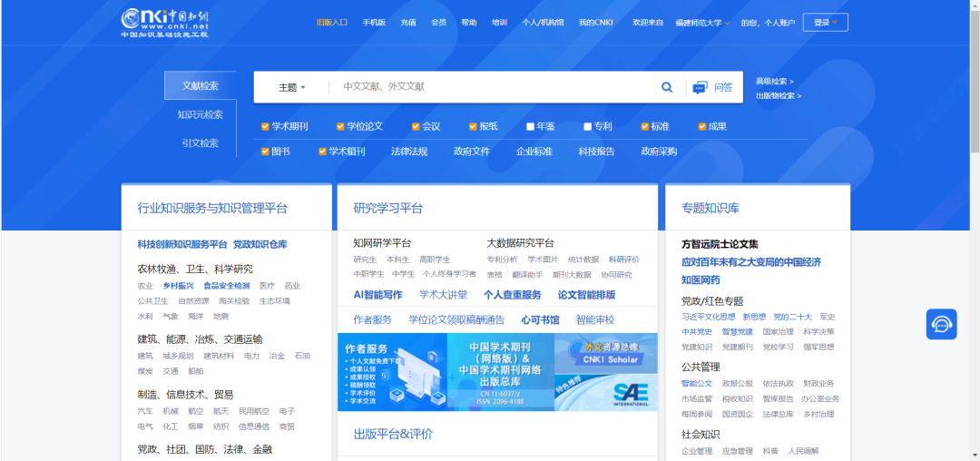Open the 习近平文化思想 link
The width and height of the screenshot is (980, 461).
[x=708, y=317]
